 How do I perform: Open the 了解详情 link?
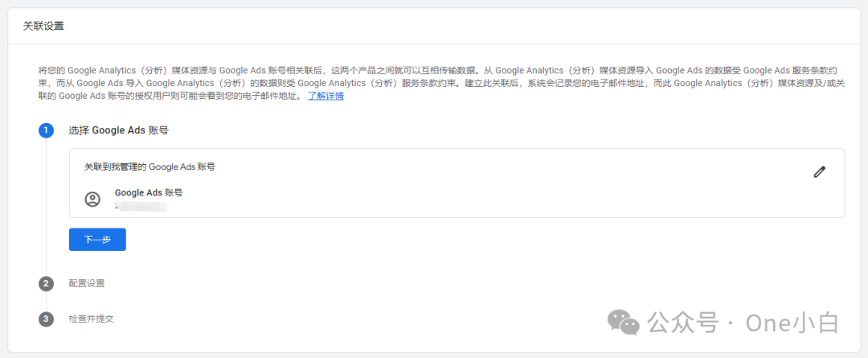click(x=326, y=96)
